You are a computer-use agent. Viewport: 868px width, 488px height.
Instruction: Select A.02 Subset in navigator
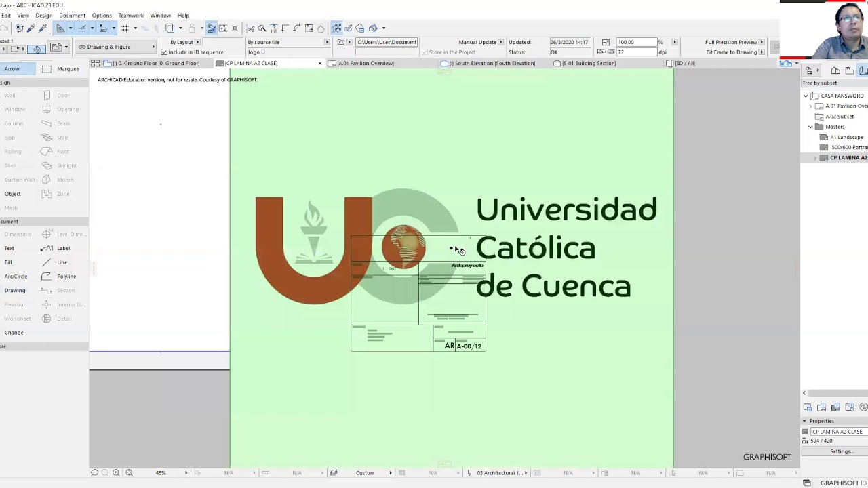(840, 117)
